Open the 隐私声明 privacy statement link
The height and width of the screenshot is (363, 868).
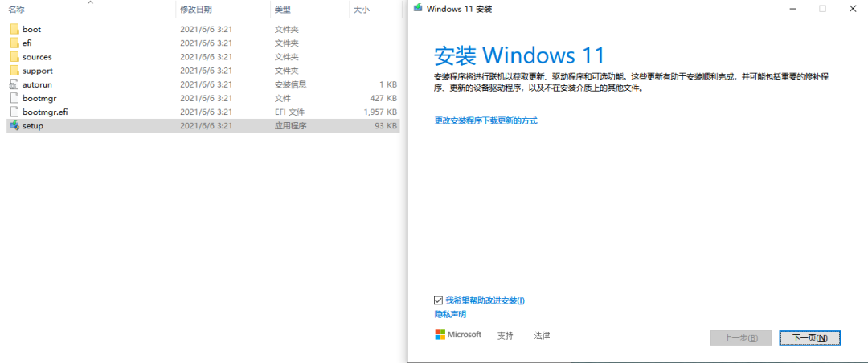tap(450, 314)
